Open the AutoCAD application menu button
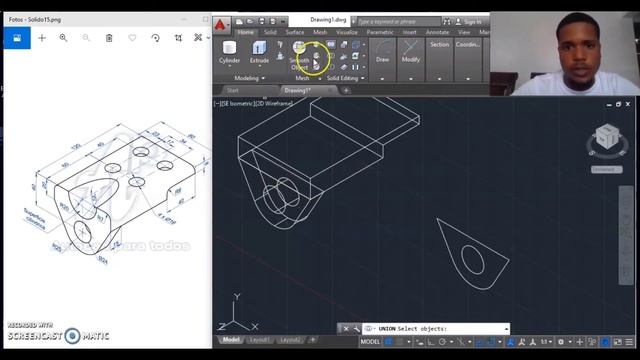640x360 pixels. tap(221, 25)
